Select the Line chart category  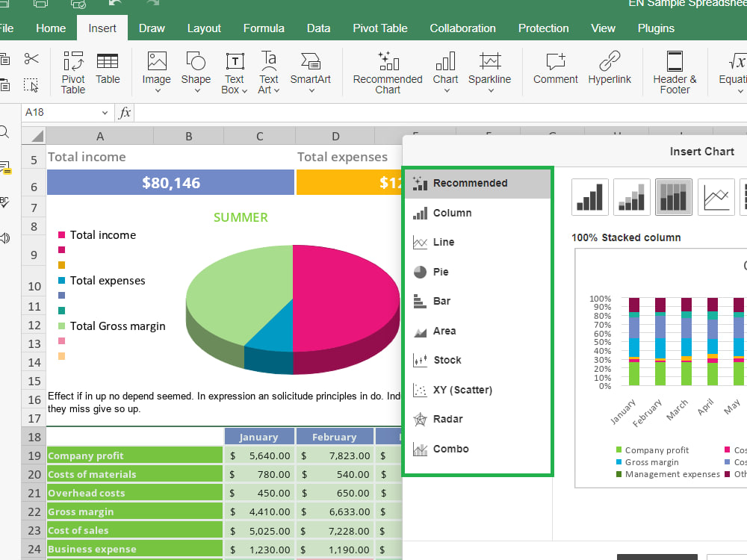477,243
